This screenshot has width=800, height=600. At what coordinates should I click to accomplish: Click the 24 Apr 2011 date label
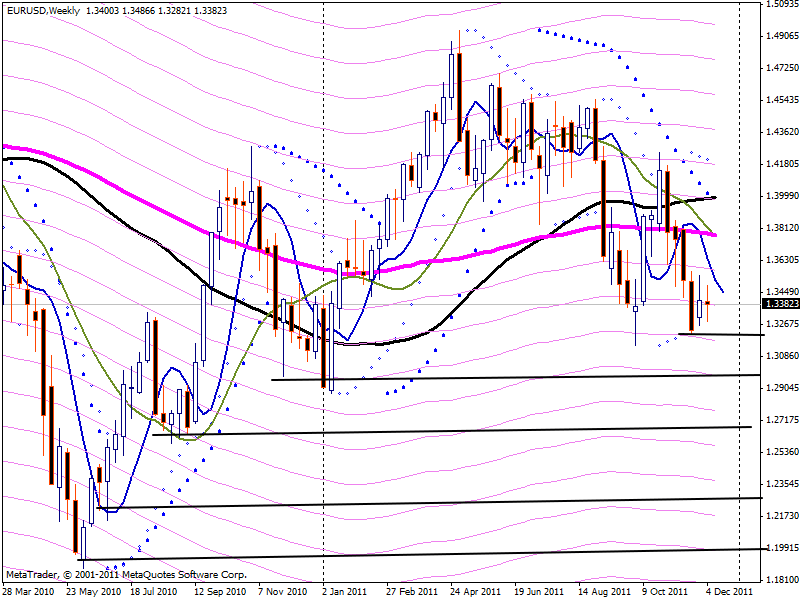point(476,591)
